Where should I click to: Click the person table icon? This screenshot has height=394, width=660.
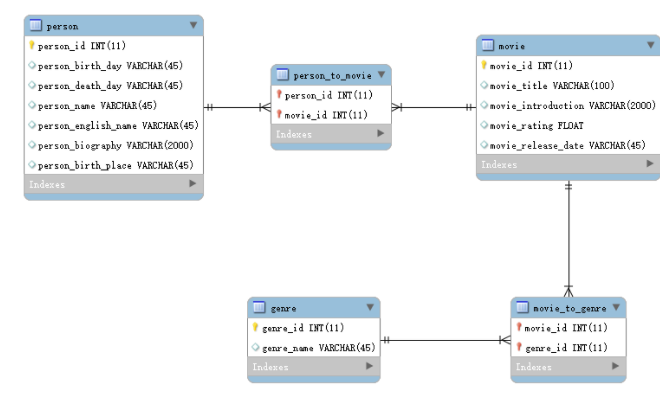pos(36,25)
